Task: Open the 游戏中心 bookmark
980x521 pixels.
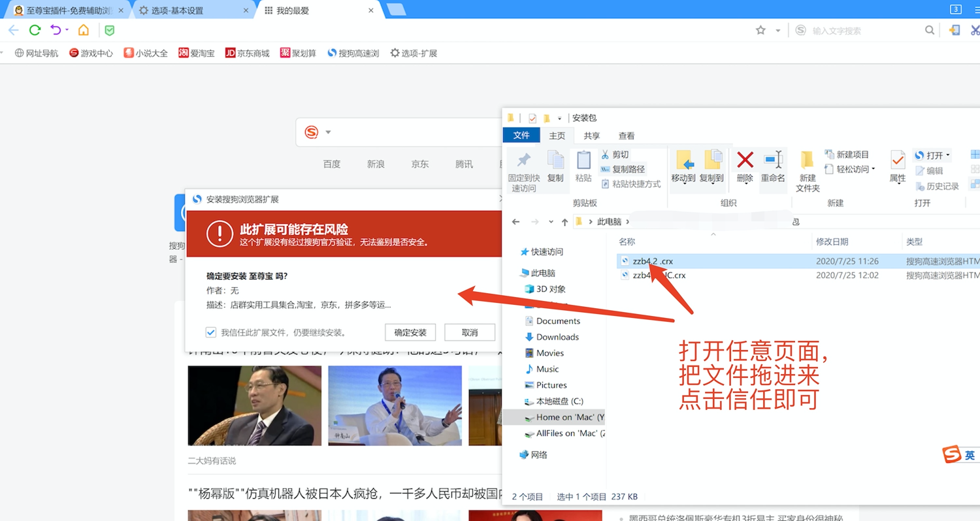Action: tap(91, 54)
